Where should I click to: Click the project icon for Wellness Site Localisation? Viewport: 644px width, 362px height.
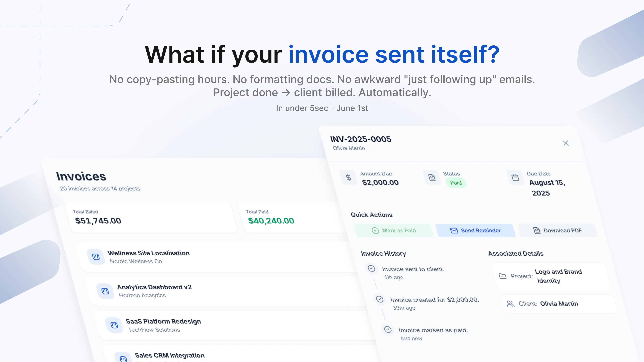(x=96, y=257)
